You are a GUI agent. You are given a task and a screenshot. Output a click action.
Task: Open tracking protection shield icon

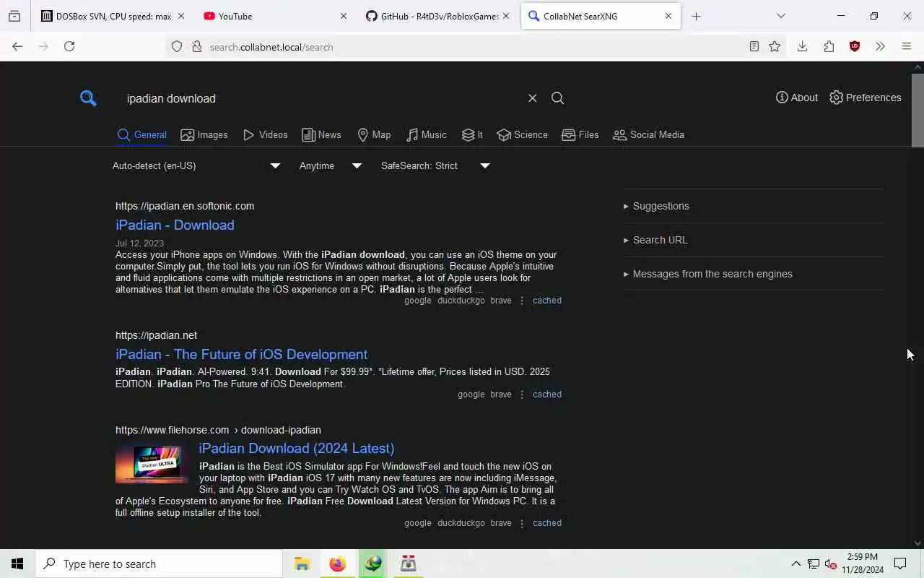click(177, 47)
